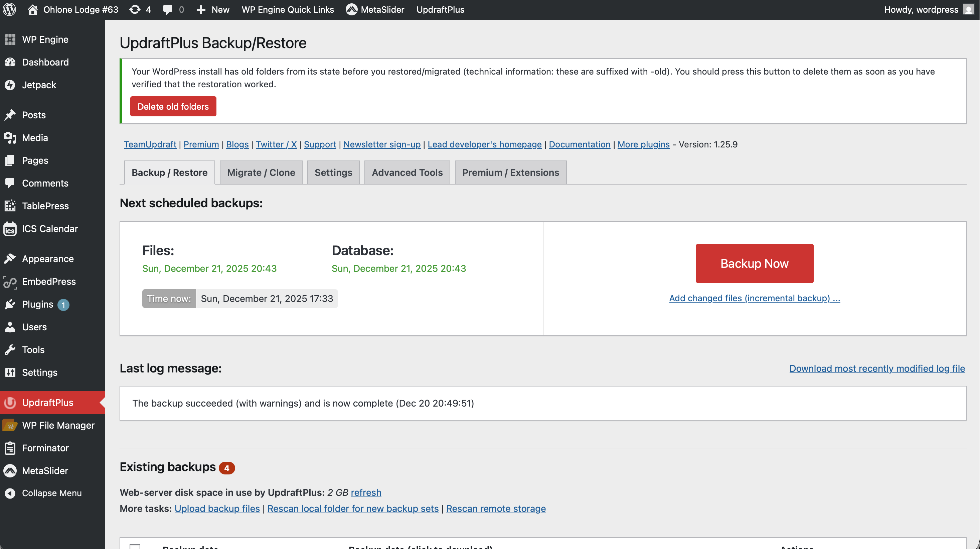Click the MetaSlider icon in admin bar
980x549 pixels.
point(351,9)
